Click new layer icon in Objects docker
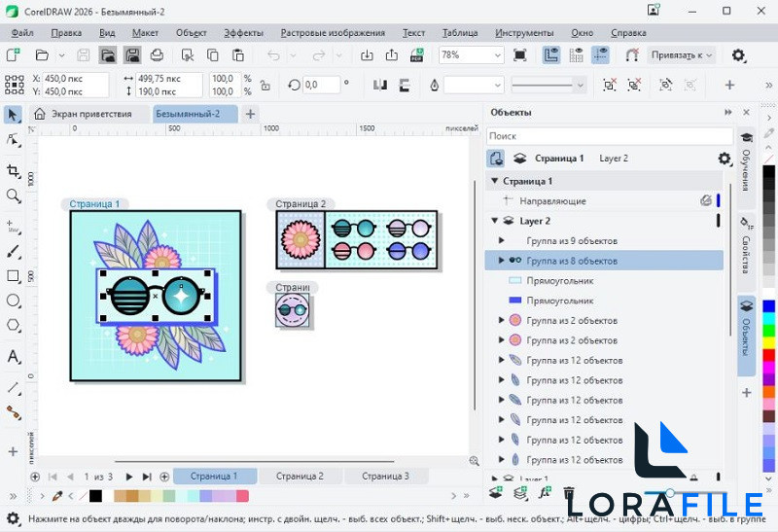 pyautogui.click(x=496, y=493)
